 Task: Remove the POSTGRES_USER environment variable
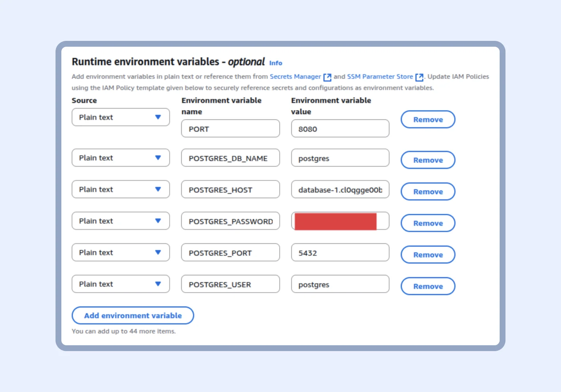coord(428,286)
